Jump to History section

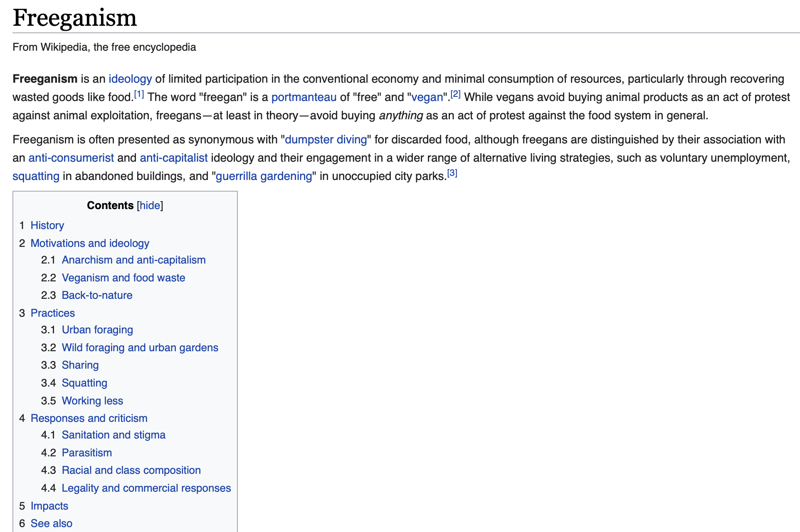pyautogui.click(x=47, y=225)
